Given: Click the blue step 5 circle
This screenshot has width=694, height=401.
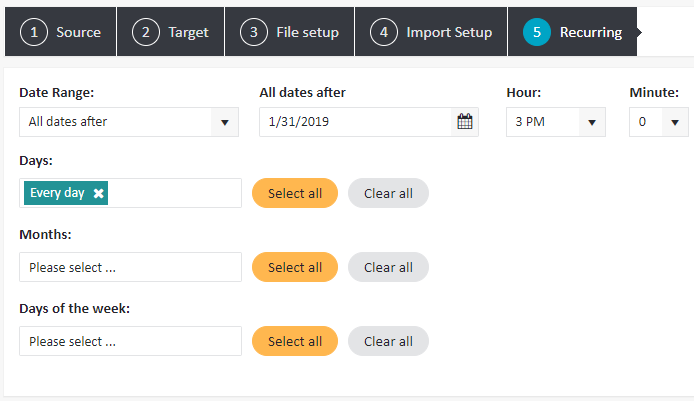Looking at the screenshot, I should [x=536, y=32].
